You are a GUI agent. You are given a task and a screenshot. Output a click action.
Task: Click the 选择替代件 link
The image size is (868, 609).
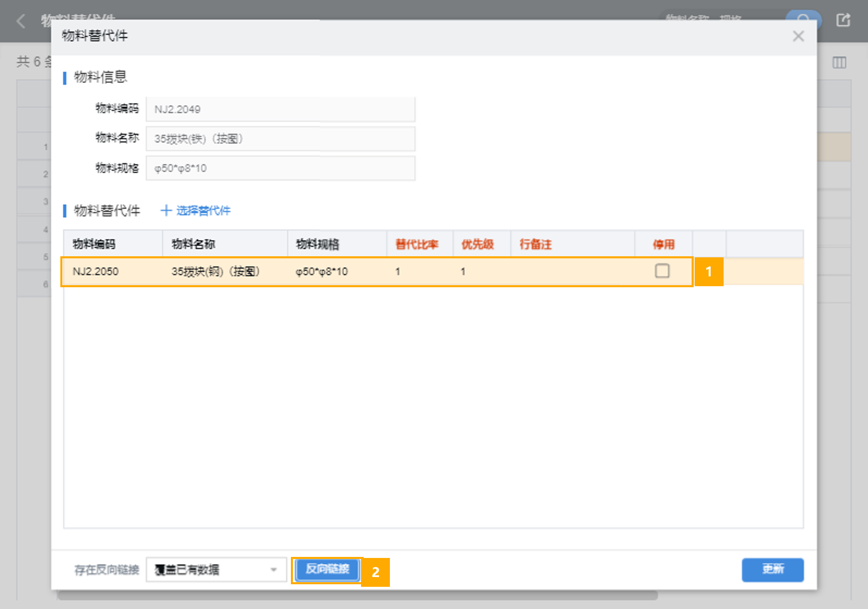pos(203,210)
